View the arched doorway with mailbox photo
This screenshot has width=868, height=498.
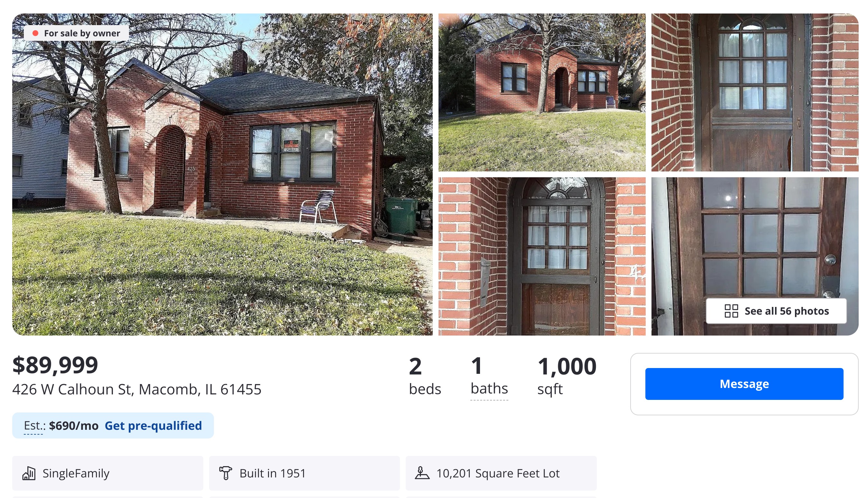pos(542,256)
